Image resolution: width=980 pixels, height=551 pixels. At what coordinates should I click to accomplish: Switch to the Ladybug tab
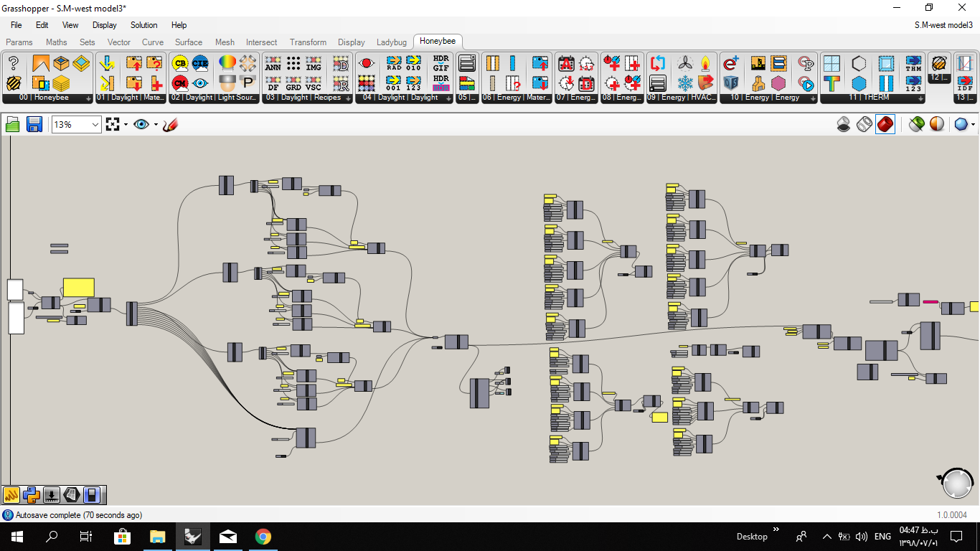392,42
